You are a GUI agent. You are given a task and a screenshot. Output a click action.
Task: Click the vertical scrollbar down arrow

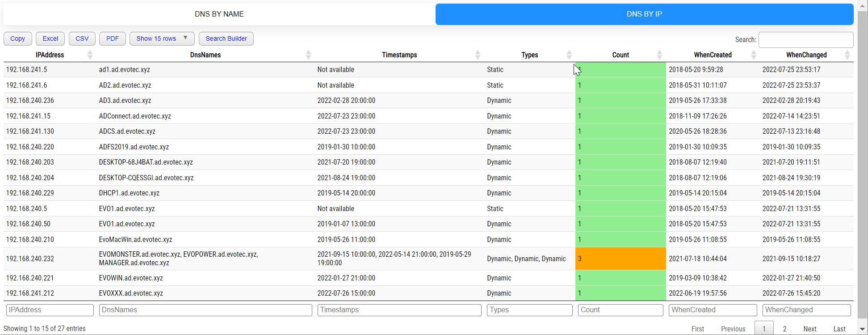[x=863, y=329]
